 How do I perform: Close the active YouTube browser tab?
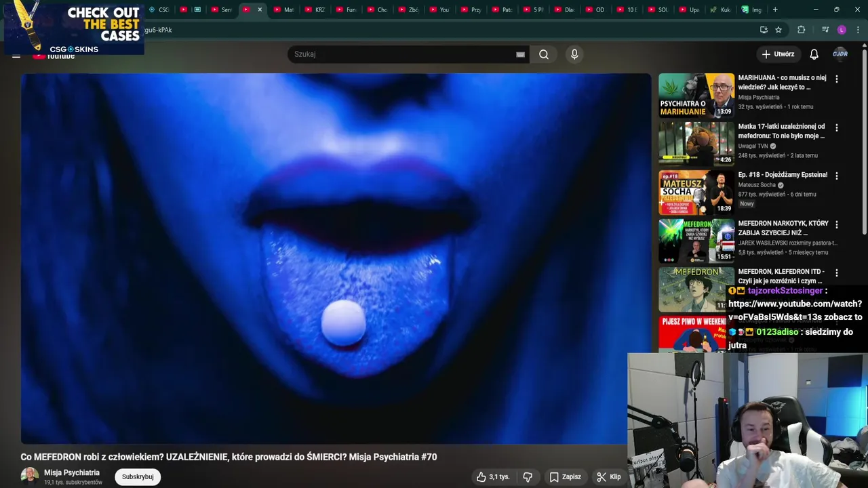(x=260, y=9)
